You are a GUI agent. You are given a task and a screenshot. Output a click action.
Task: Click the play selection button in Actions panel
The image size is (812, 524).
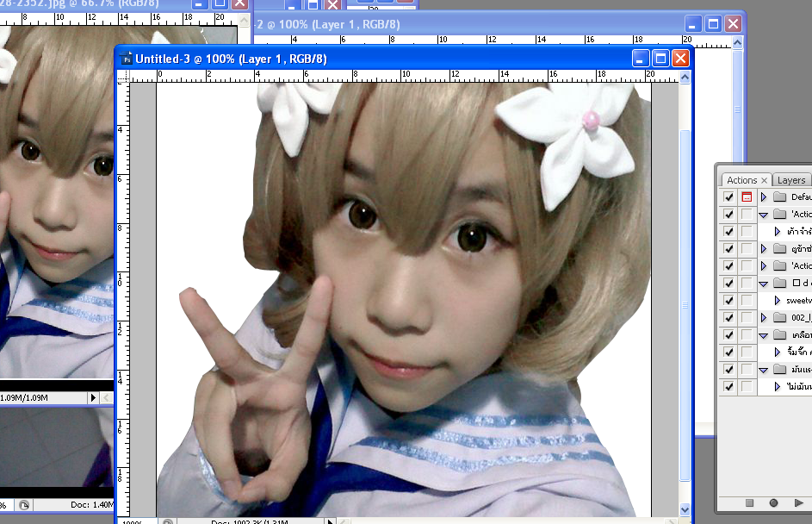coord(798,502)
